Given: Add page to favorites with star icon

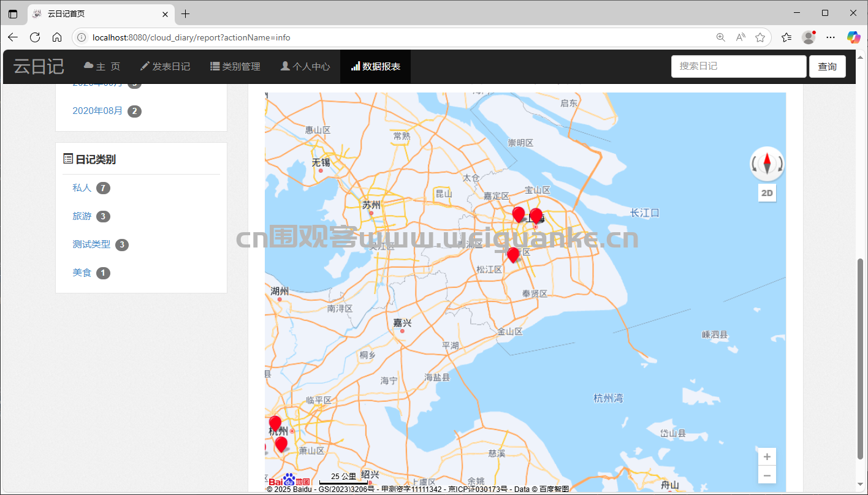Looking at the screenshot, I should tap(760, 37).
